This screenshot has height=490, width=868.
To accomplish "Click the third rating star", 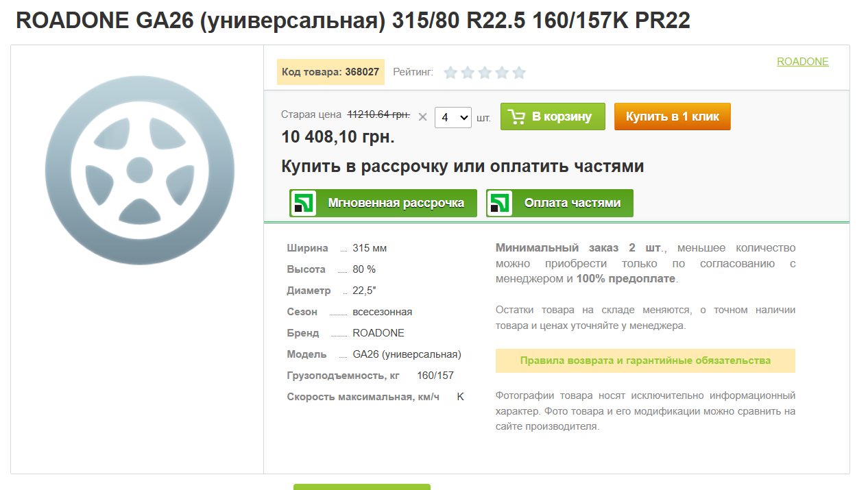I will [x=485, y=73].
